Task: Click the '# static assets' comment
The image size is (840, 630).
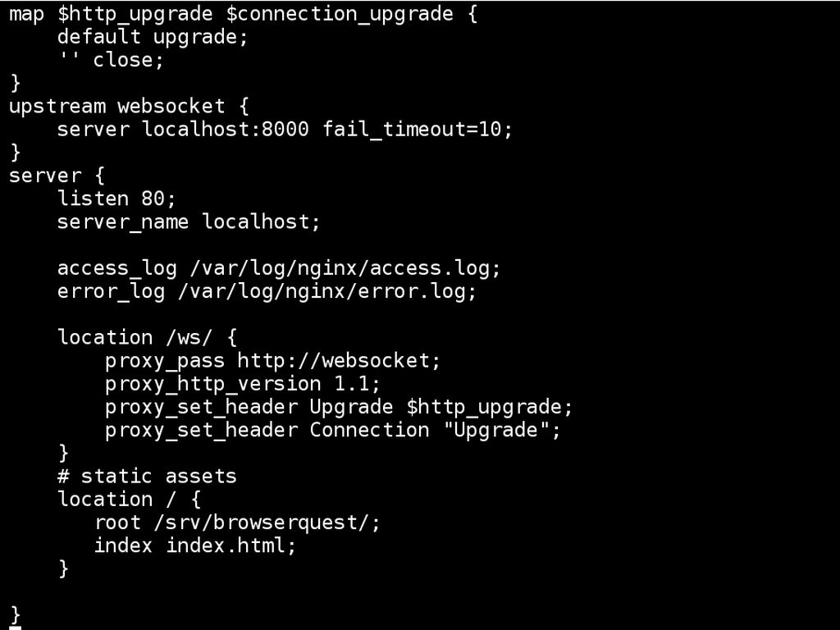Action: [147, 477]
